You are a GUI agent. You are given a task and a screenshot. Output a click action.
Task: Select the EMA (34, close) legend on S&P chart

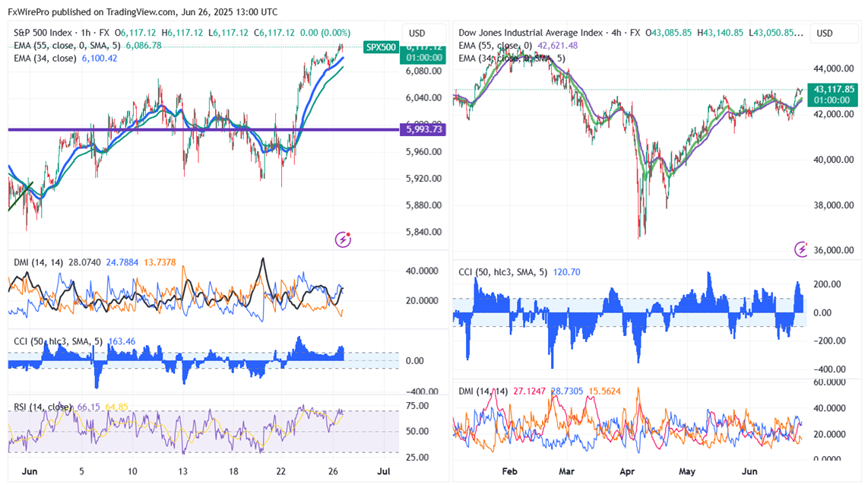tap(45, 58)
